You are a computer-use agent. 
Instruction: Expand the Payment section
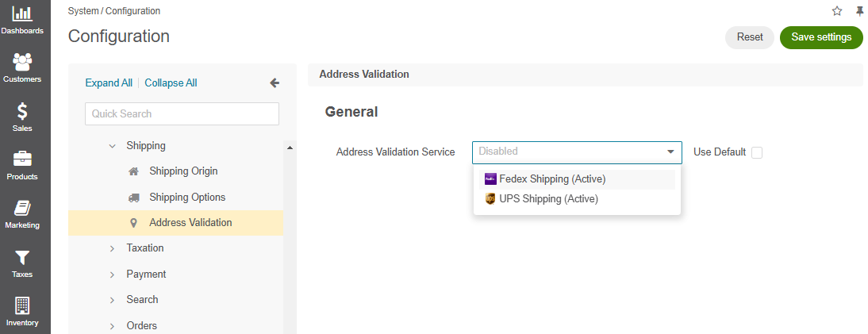(113, 274)
